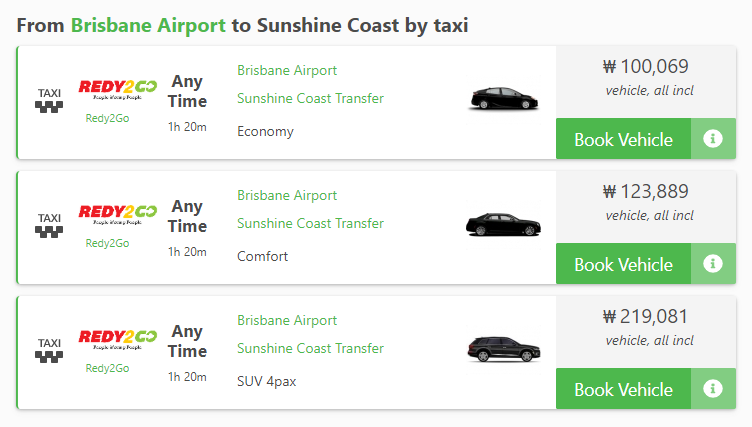
Task: Click the Redy2Go logo in SUV 4pax row
Action: (118, 339)
